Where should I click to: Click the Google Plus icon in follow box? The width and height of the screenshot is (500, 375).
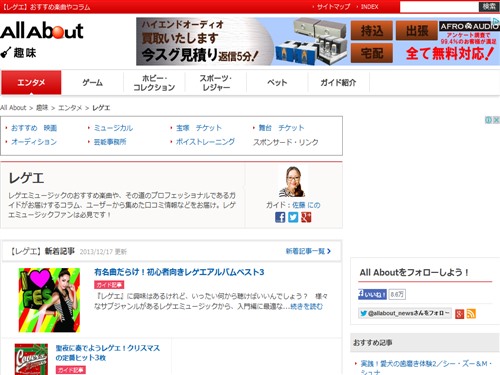[x=459, y=314]
